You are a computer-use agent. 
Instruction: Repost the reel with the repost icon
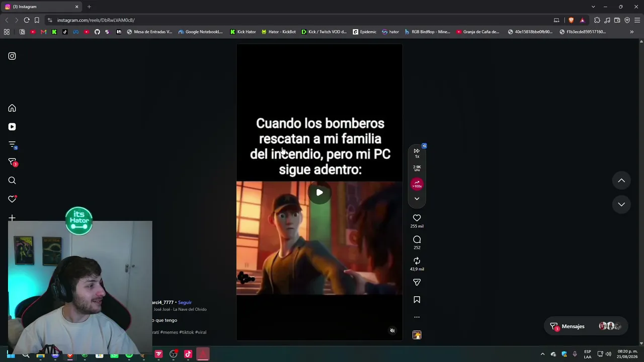(417, 260)
